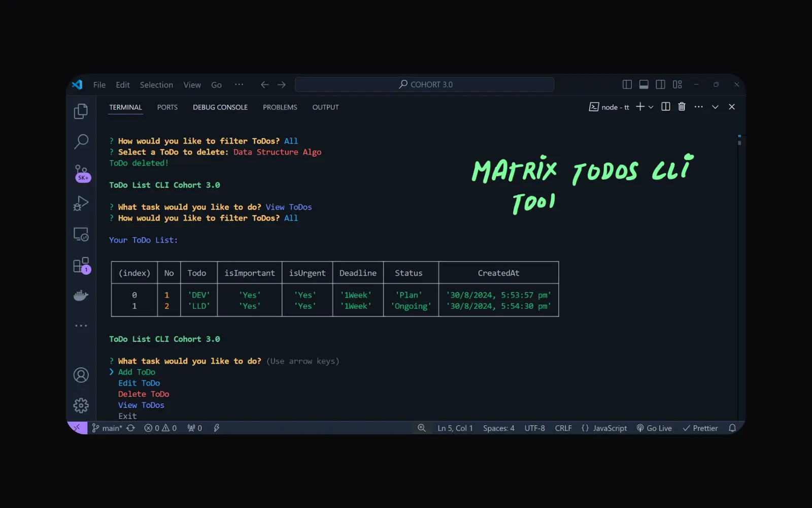The height and width of the screenshot is (508, 812).
Task: Select the Run and Debug icon
Action: click(x=81, y=203)
